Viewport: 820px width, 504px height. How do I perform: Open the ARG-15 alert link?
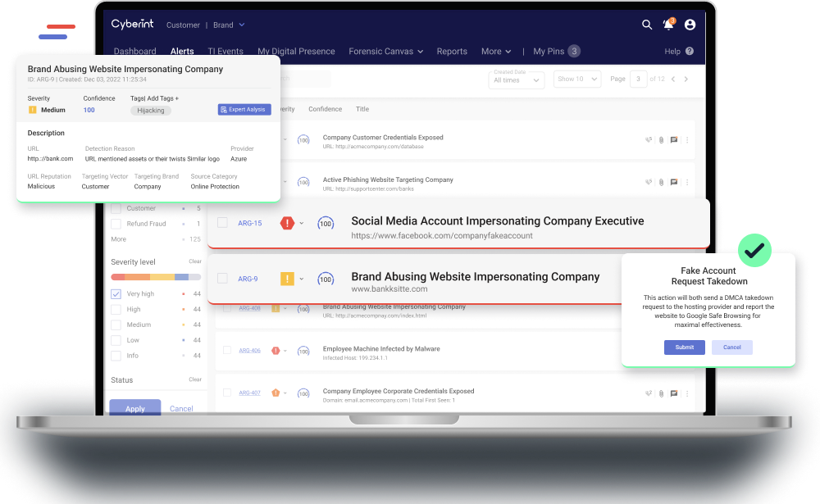[250, 223]
